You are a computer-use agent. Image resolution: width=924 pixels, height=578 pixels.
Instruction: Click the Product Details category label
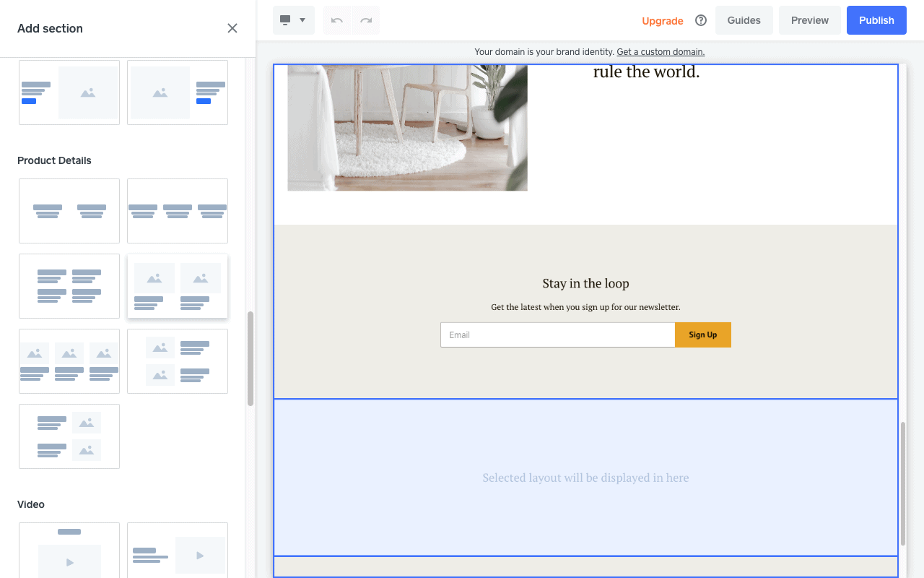click(x=54, y=160)
